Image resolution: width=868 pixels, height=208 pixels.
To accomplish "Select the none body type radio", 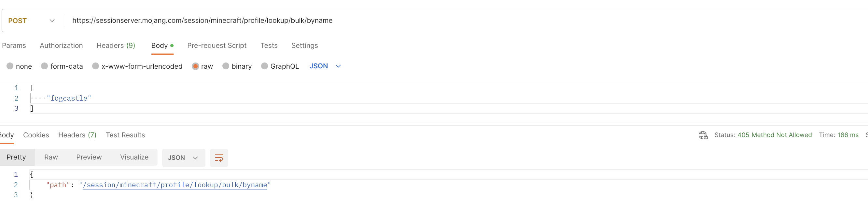I will tap(10, 66).
